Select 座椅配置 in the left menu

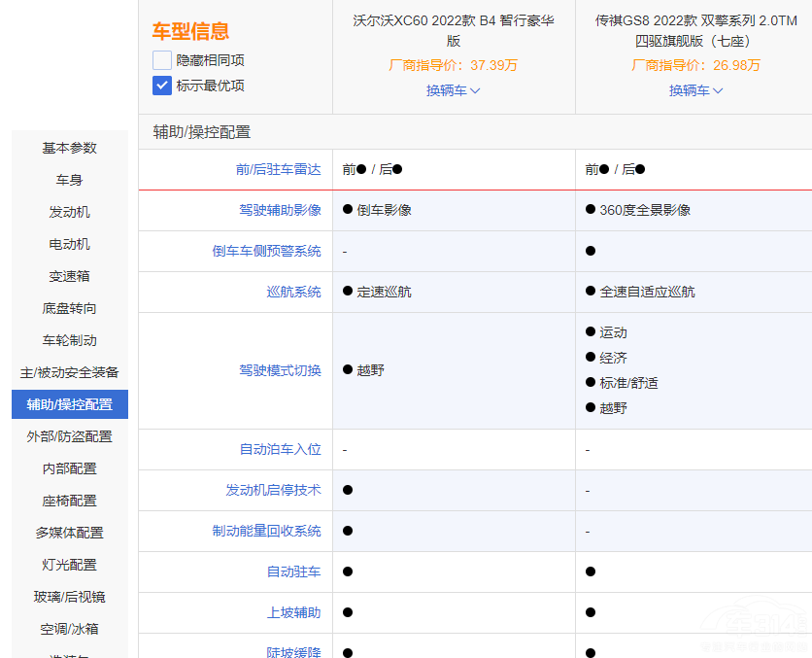67,501
